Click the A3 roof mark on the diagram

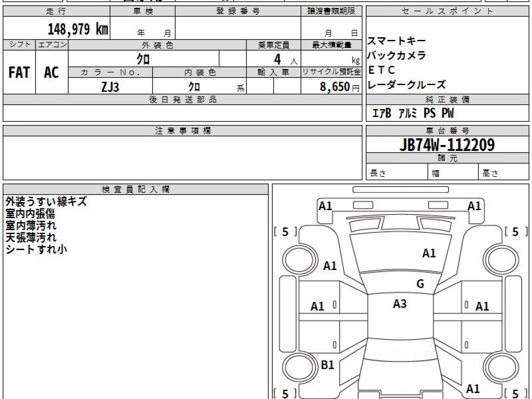click(x=400, y=304)
